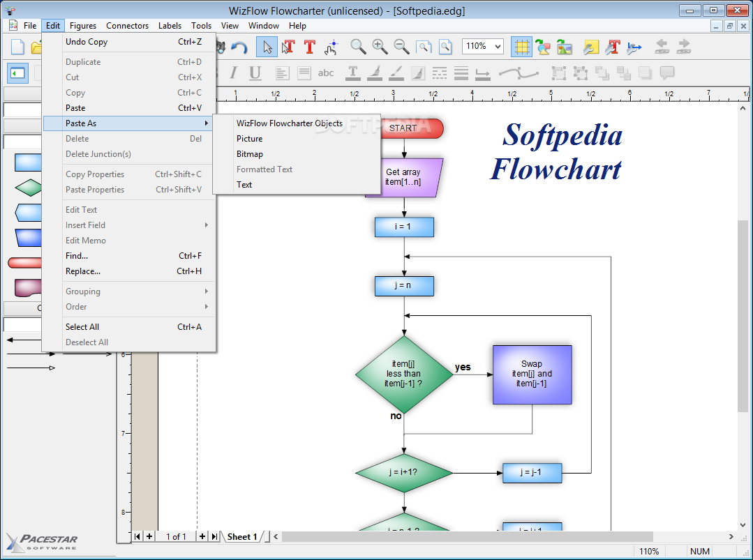Open the Help menu
The height and width of the screenshot is (560, 753).
pos(297,25)
